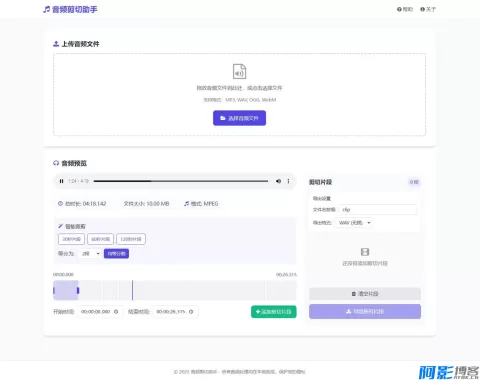Click the upload icon beside 上传音频文件
Image resolution: width=480 pixels, height=380 pixels.
click(x=56, y=44)
